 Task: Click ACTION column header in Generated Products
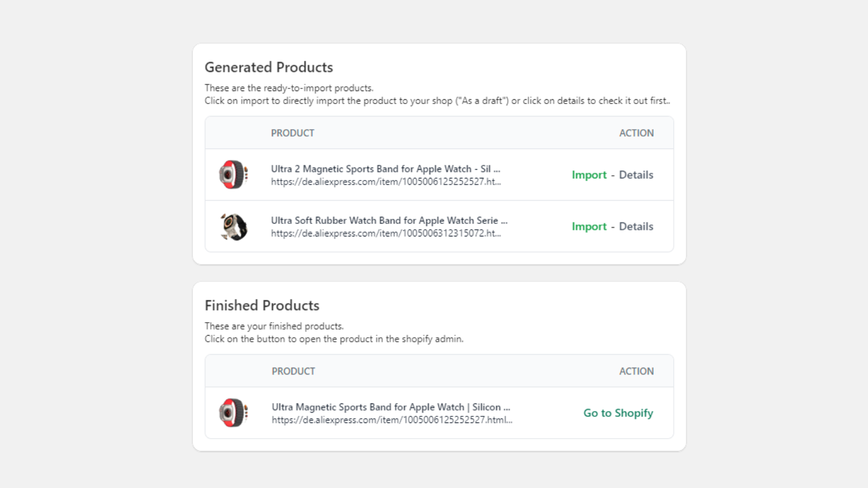click(x=636, y=133)
